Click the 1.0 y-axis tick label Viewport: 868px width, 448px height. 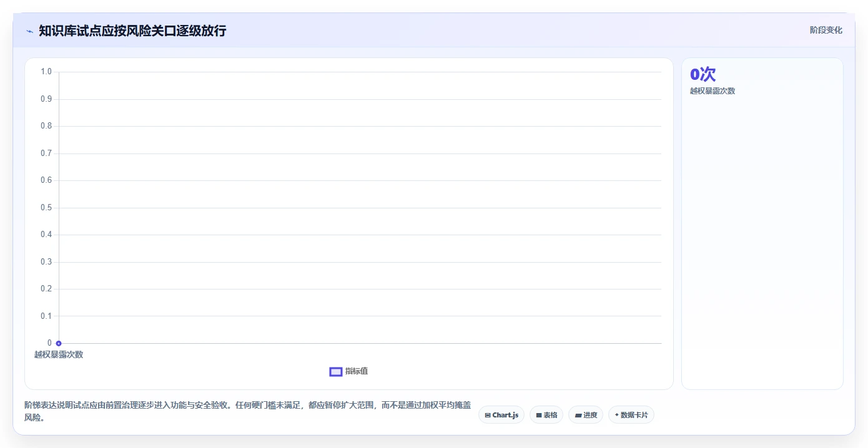[x=46, y=72]
